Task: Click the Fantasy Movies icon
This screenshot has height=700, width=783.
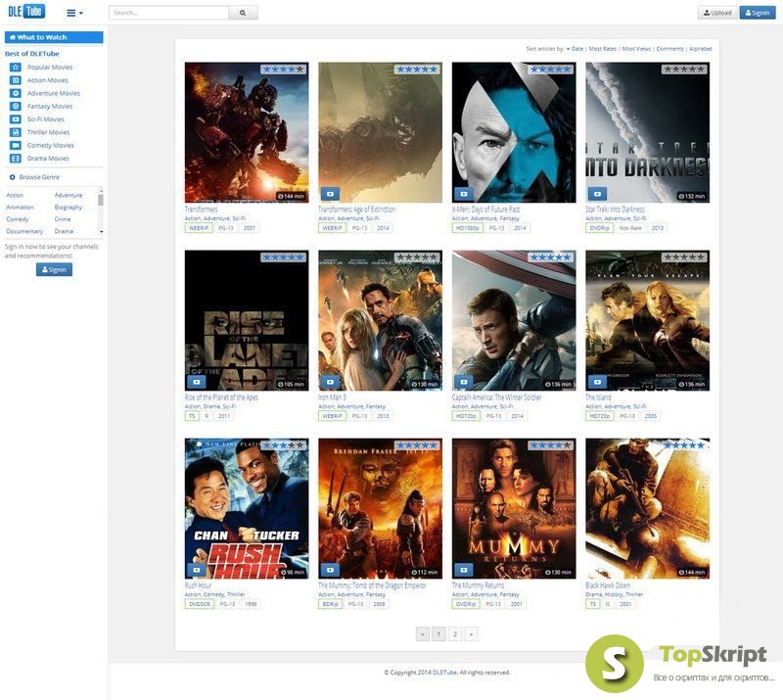Action: (x=16, y=106)
